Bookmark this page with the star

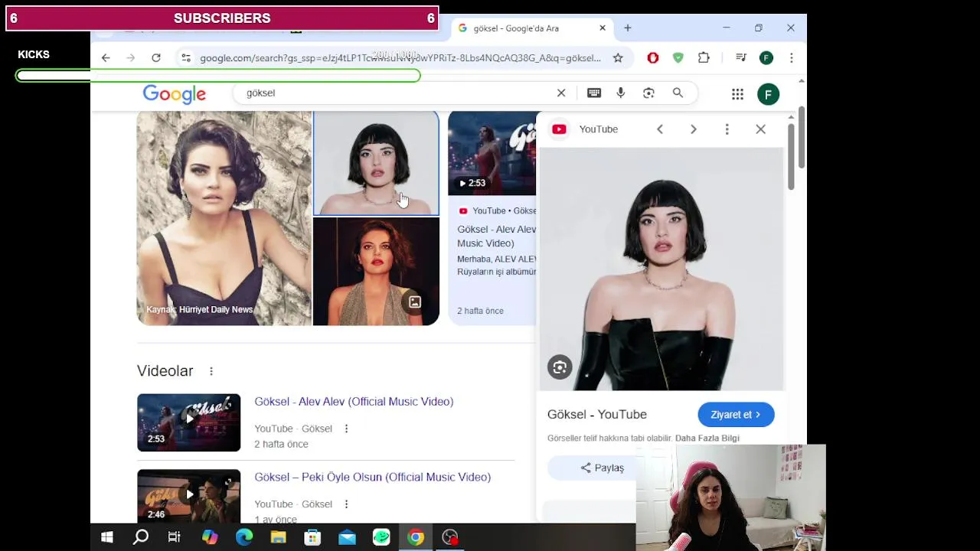point(618,58)
